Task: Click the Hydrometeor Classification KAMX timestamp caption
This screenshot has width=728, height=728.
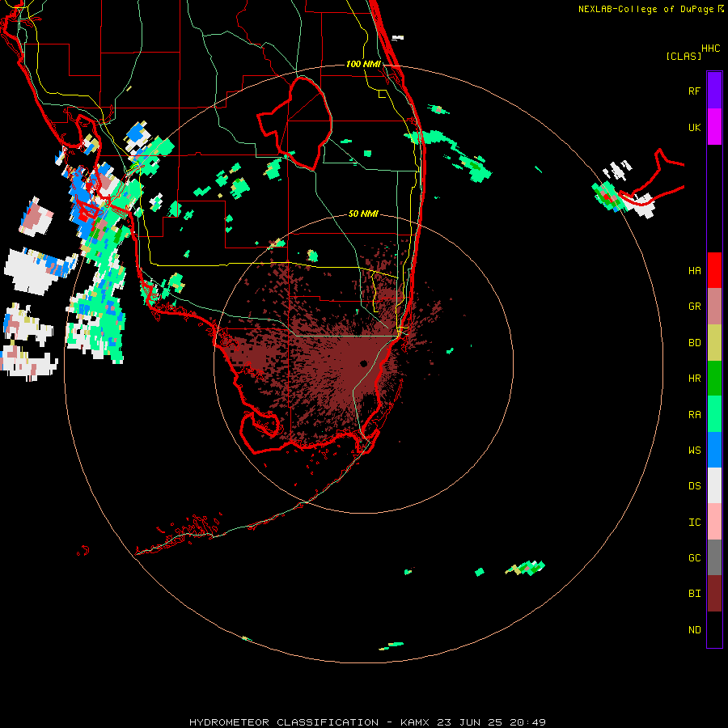Action: point(367,722)
